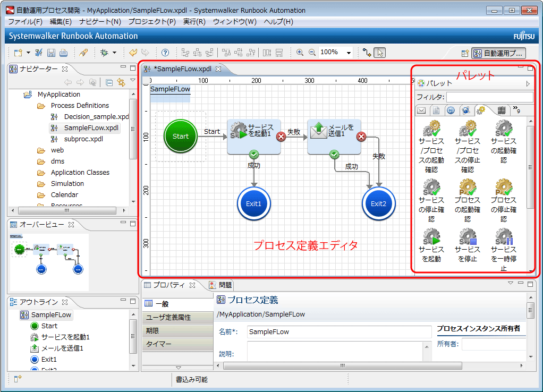Select subproc.xpdl in the Navigator tree

[77, 139]
